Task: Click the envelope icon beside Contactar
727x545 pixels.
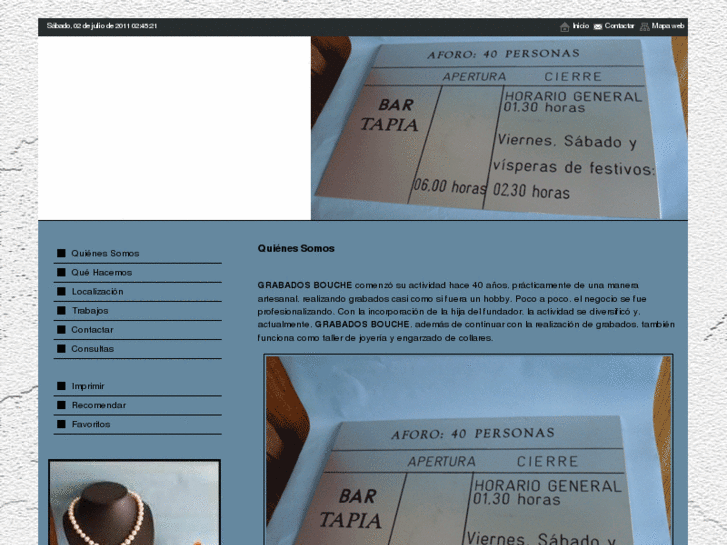Action: pos(598,27)
